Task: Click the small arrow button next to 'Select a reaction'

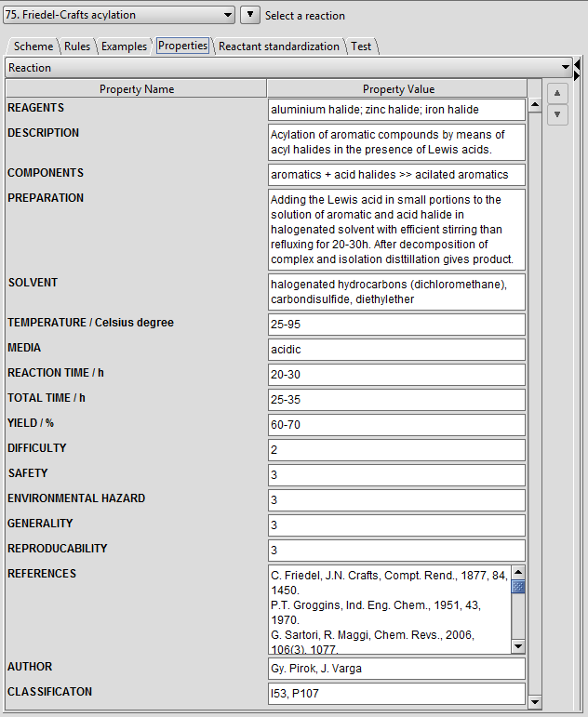Action: (249, 15)
